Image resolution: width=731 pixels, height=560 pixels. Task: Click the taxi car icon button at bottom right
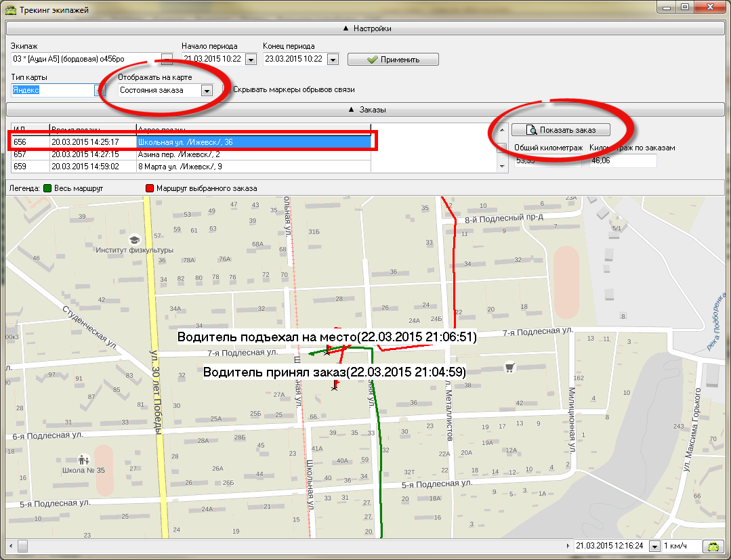pyautogui.click(x=713, y=546)
